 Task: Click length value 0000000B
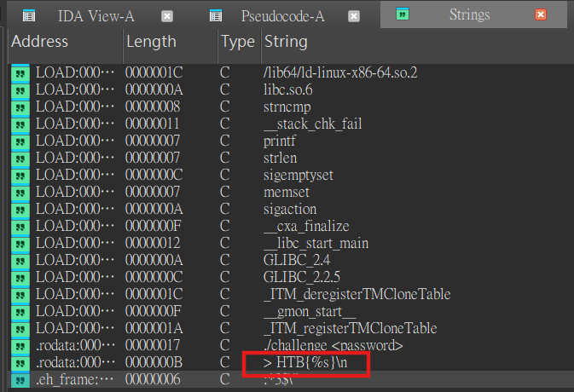click(x=154, y=362)
